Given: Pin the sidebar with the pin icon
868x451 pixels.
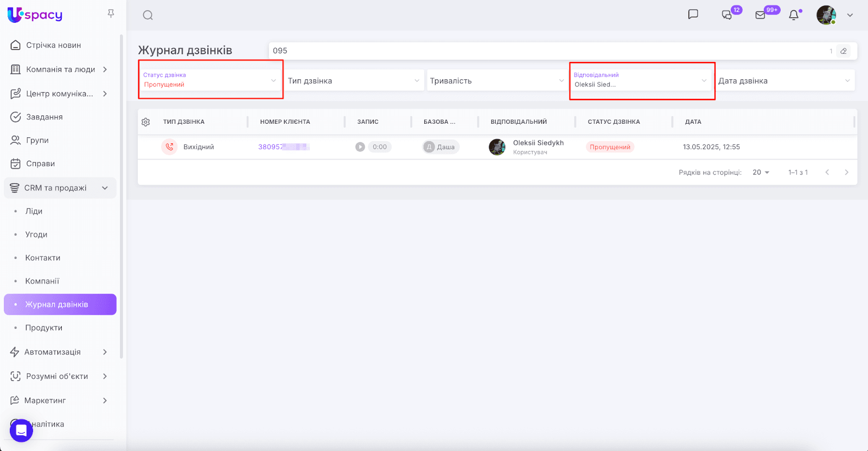Looking at the screenshot, I should point(111,14).
